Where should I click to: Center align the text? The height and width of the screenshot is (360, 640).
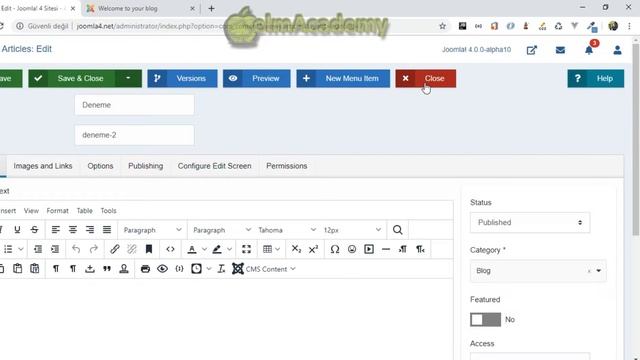point(73,230)
